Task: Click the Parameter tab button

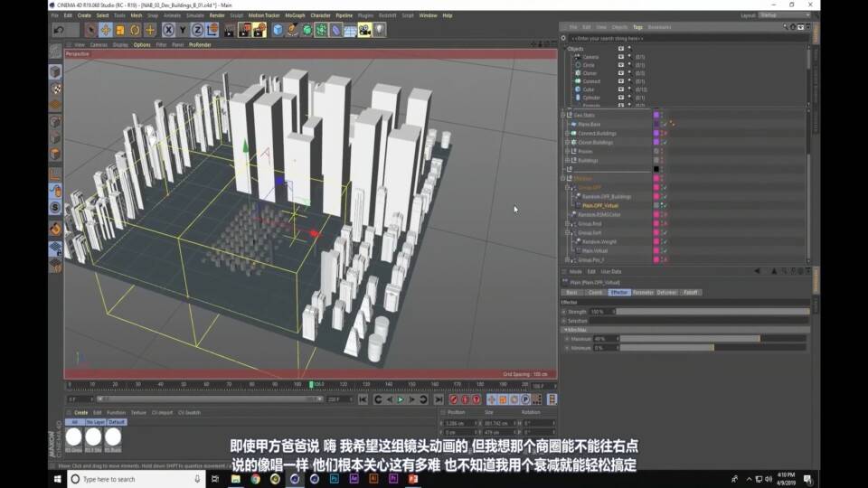Action: [x=643, y=292]
